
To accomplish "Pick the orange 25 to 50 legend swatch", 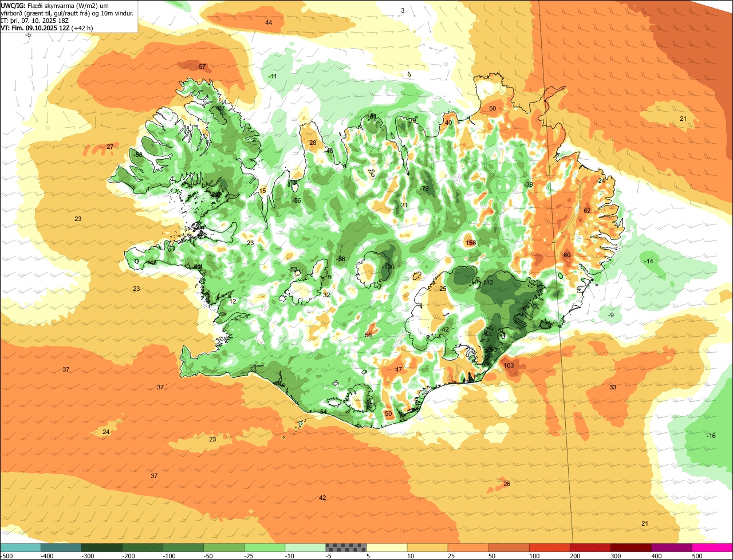I will (x=468, y=547).
